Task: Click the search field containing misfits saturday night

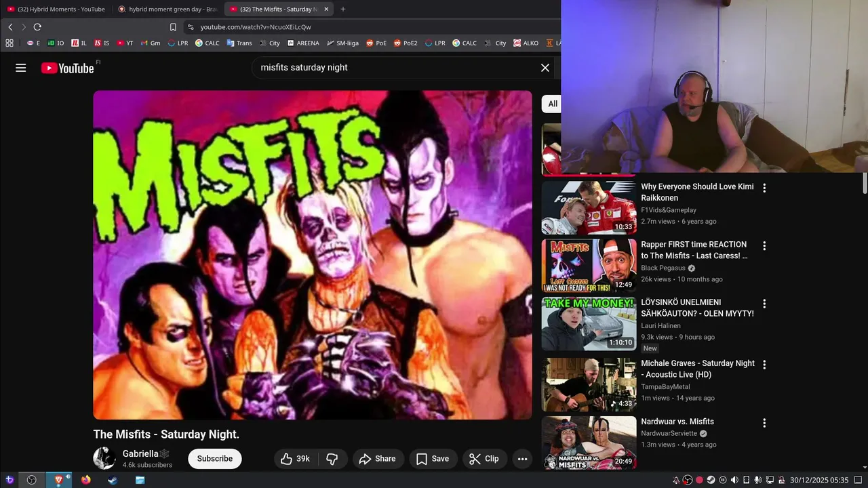Action: (397, 68)
